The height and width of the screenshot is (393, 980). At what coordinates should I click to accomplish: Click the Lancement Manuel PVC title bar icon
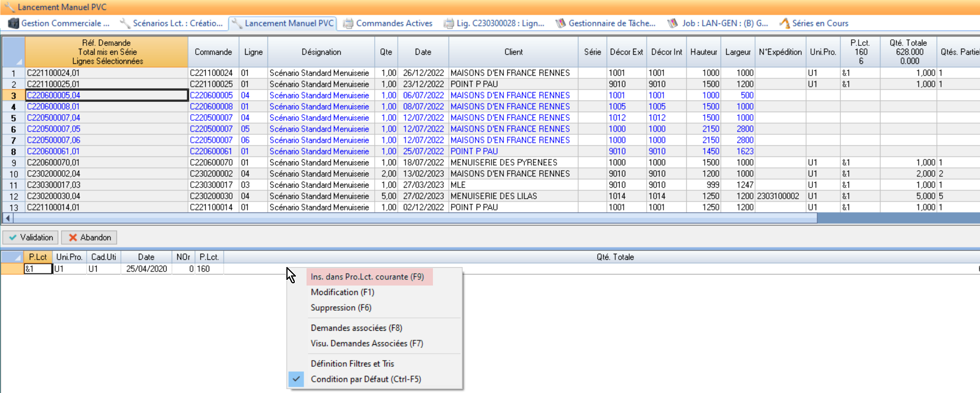(10, 7)
